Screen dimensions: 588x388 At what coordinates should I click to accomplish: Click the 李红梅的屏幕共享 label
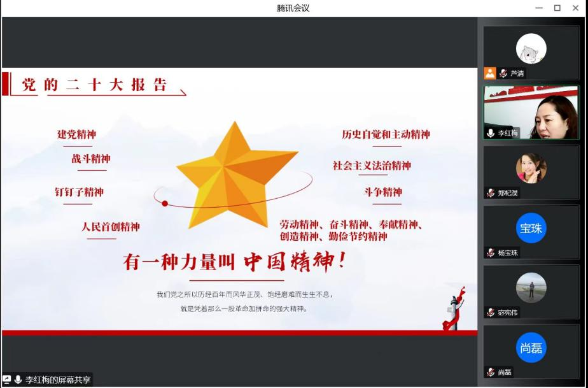(58, 380)
